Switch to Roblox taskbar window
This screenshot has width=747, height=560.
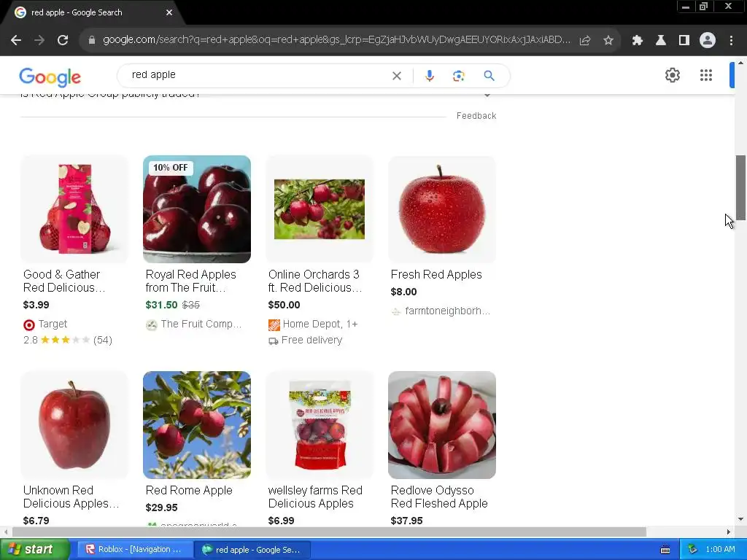point(134,550)
